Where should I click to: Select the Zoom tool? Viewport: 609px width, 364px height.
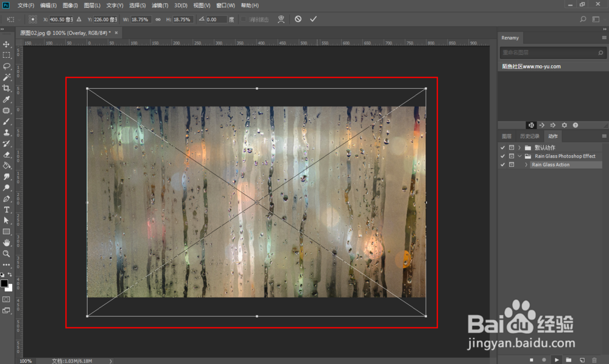pyautogui.click(x=6, y=253)
